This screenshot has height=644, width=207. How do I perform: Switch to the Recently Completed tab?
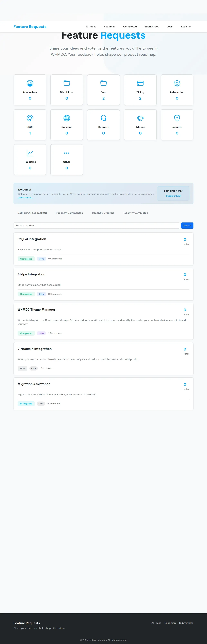click(x=135, y=213)
